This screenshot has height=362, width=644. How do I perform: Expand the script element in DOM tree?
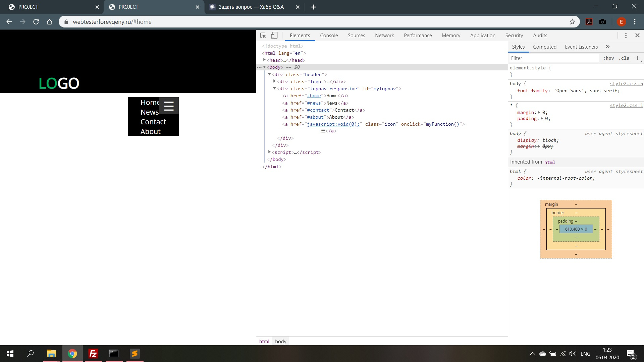(269, 152)
